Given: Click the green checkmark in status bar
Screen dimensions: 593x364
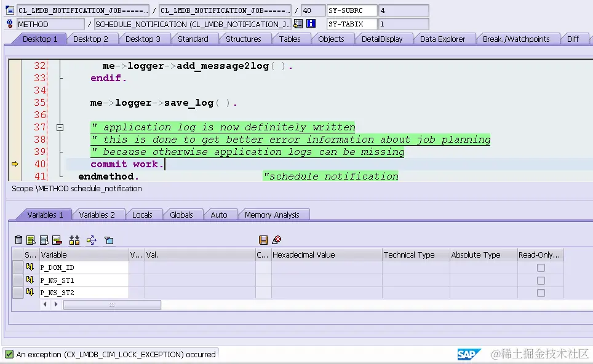Looking at the screenshot, I should 9,354.
